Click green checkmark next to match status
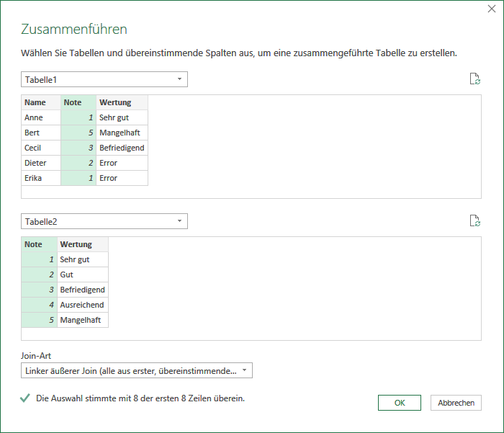 tap(24, 398)
